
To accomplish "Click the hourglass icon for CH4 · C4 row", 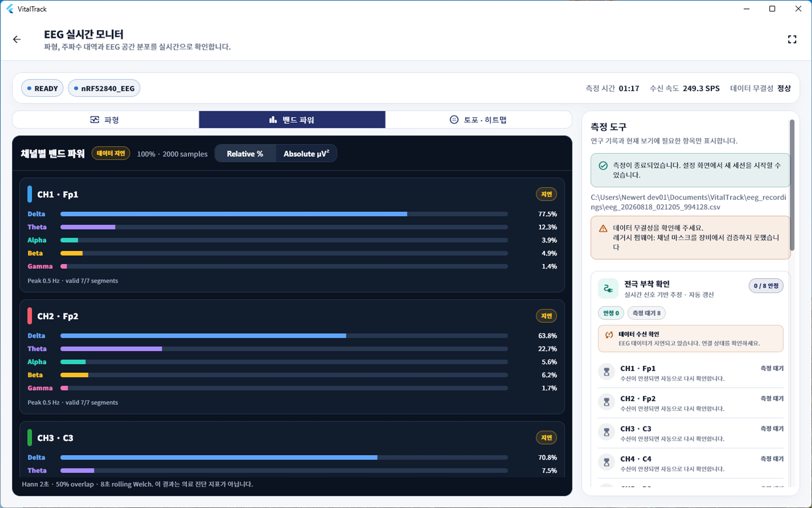I will pyautogui.click(x=607, y=462).
